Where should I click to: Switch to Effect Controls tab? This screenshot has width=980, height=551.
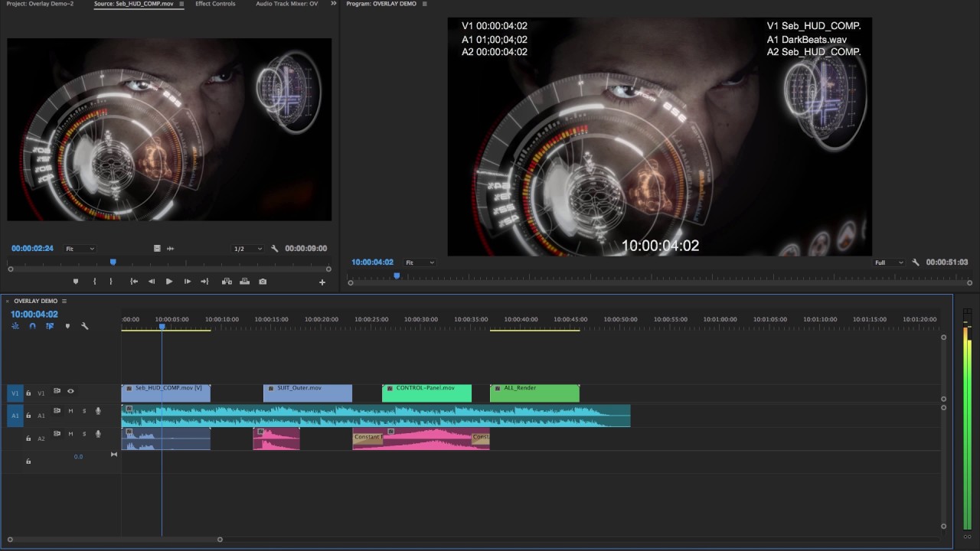215,4
